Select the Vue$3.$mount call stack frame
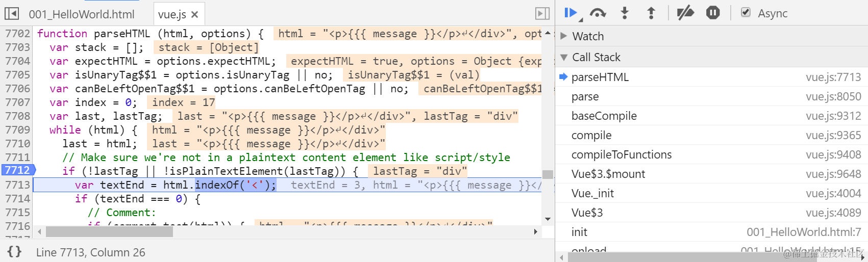Viewport: 868px width, 262px height. [711, 174]
